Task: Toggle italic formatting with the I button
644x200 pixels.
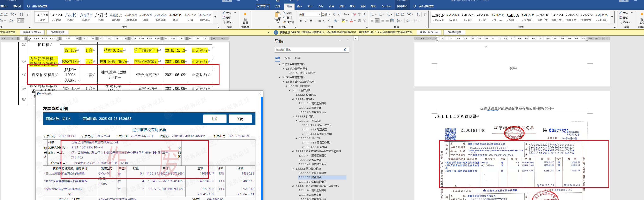Action: click(x=306, y=21)
